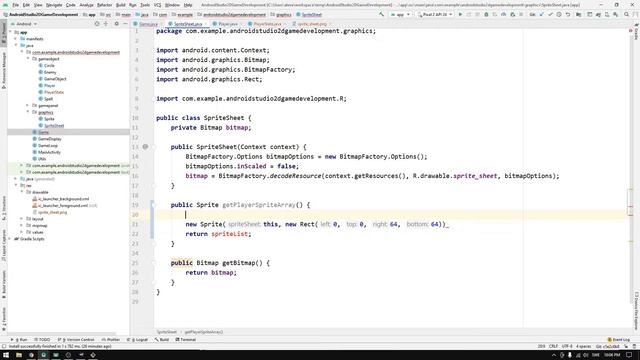
Task: Open the Android profiler gauge icon
Action: (504, 15)
